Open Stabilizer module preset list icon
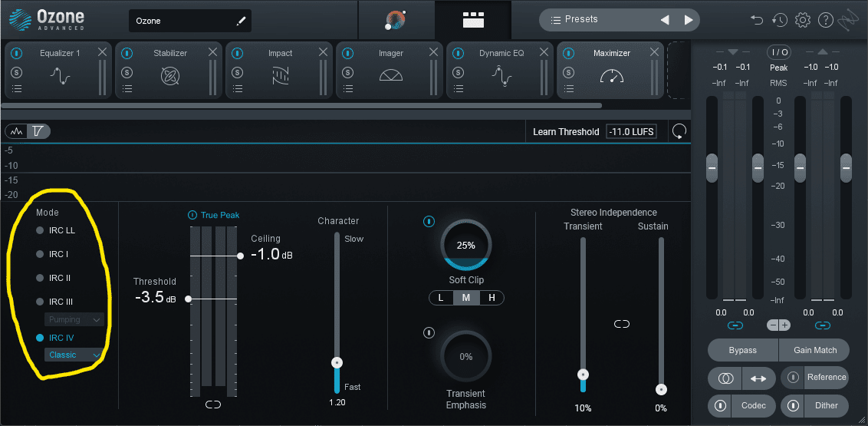 (x=127, y=88)
